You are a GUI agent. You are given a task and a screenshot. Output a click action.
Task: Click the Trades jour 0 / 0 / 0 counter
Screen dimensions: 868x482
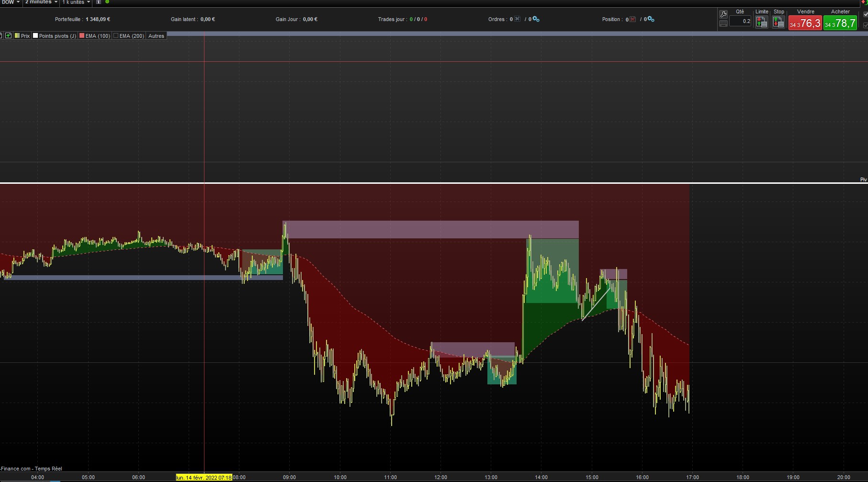coord(418,20)
